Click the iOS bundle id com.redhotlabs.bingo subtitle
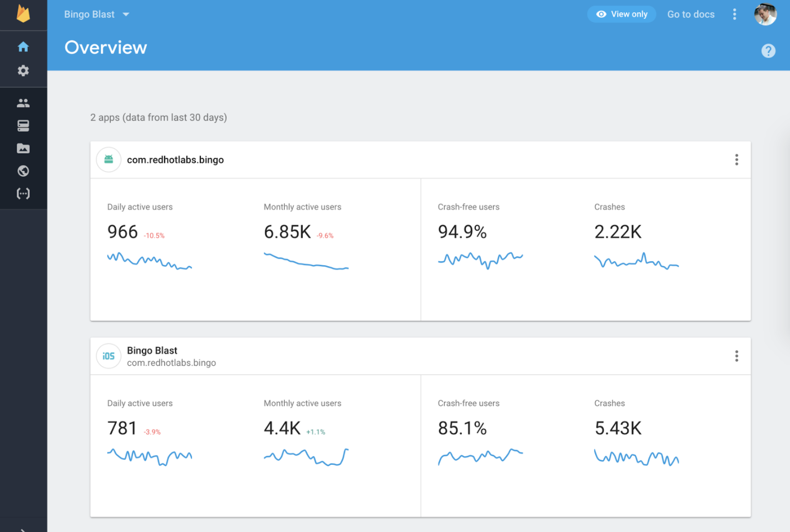Screen dimensions: 790x532 (x=171, y=362)
